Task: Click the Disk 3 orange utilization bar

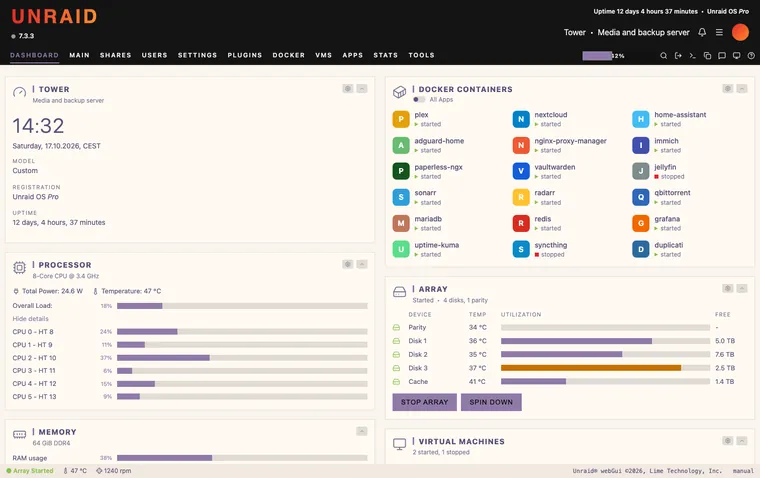Action: pyautogui.click(x=591, y=368)
